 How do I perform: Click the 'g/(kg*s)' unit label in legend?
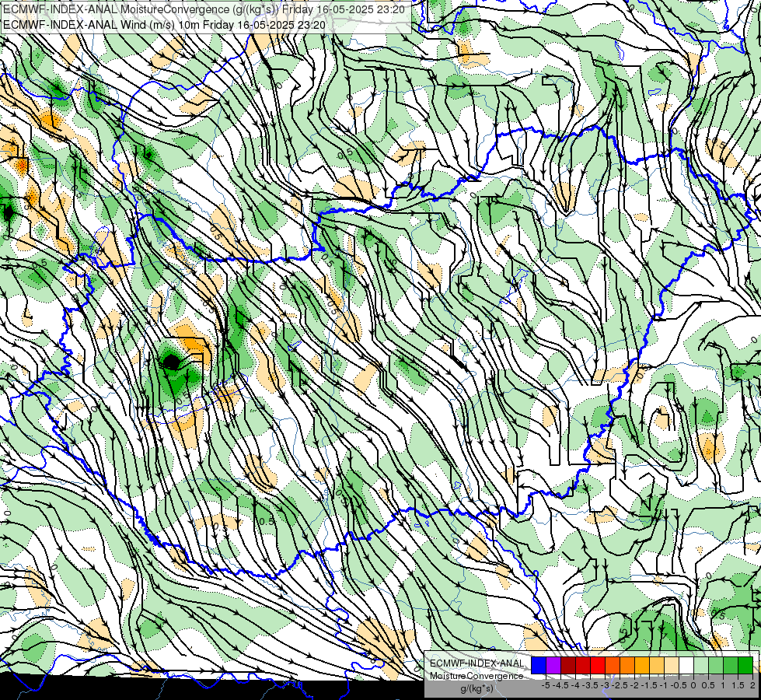tap(477, 689)
